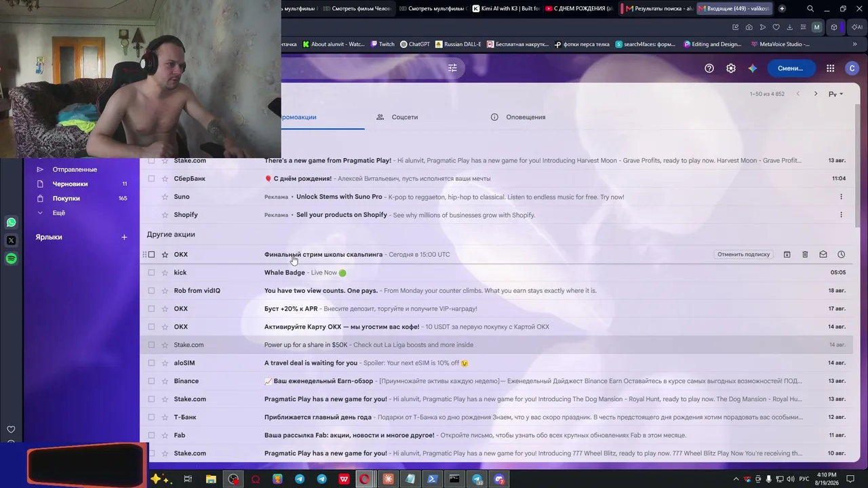Image resolution: width=868 pixels, height=488 pixels.
Task: Star the Fab newsletter email
Action: click(165, 435)
